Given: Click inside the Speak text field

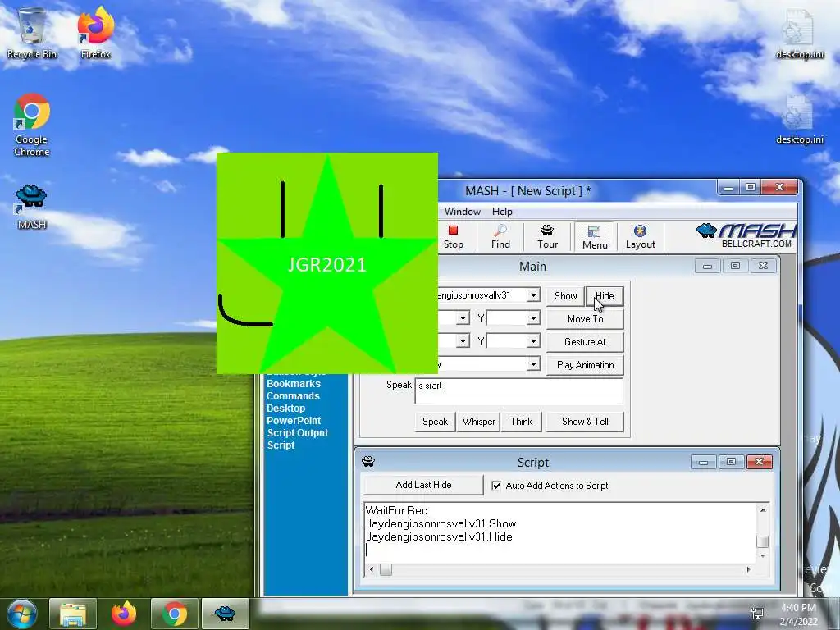Looking at the screenshot, I should pos(518,390).
